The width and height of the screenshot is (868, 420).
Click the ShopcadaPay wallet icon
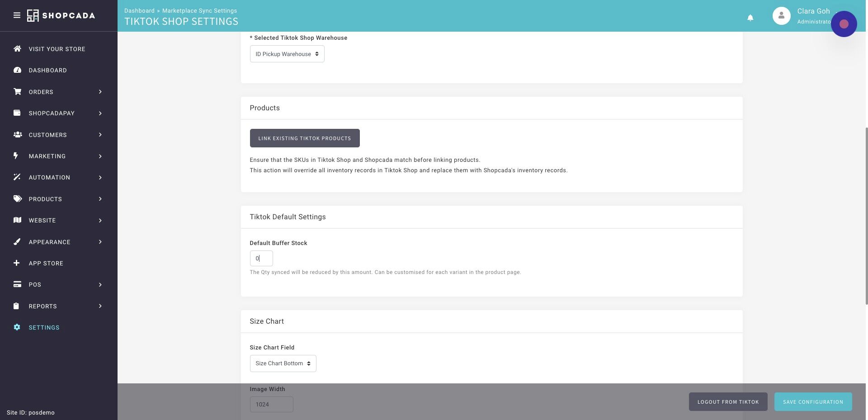tap(17, 113)
